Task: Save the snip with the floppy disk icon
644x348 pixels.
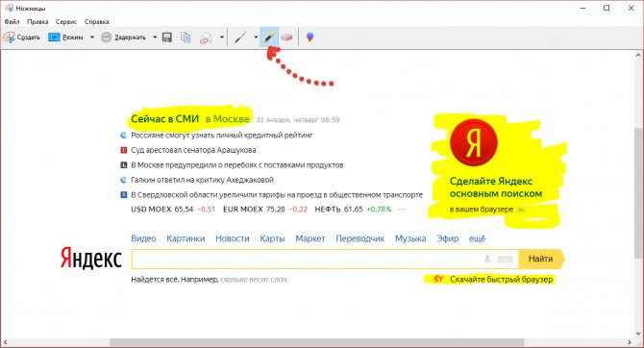Action: click(167, 37)
